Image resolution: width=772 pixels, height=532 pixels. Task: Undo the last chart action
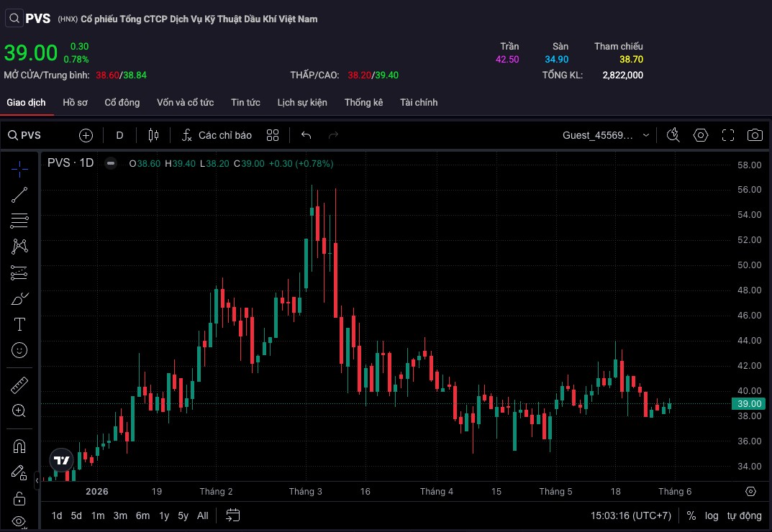pos(306,135)
